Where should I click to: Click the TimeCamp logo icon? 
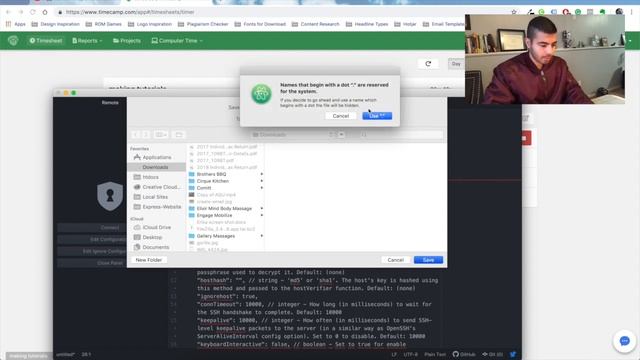tap(13, 40)
